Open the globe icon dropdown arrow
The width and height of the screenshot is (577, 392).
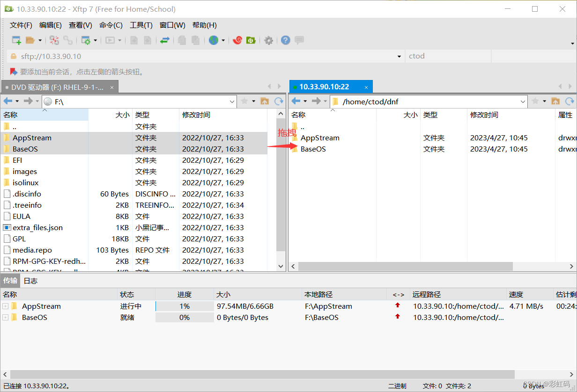223,41
